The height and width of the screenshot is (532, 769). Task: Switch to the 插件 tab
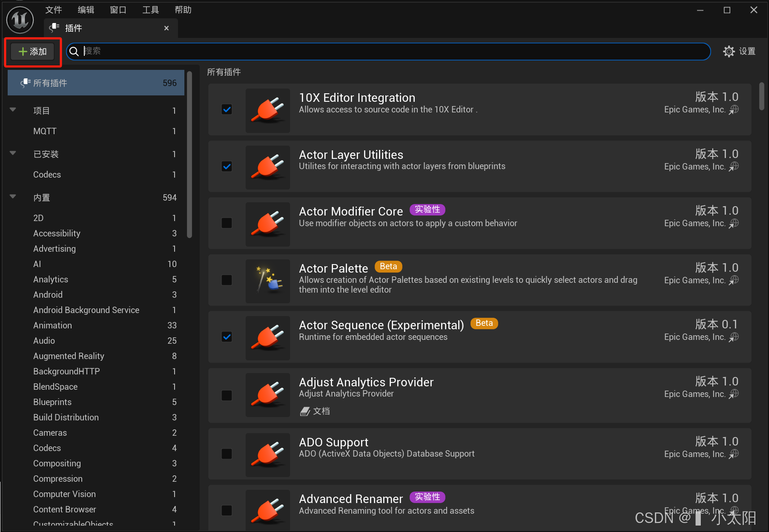click(x=111, y=28)
